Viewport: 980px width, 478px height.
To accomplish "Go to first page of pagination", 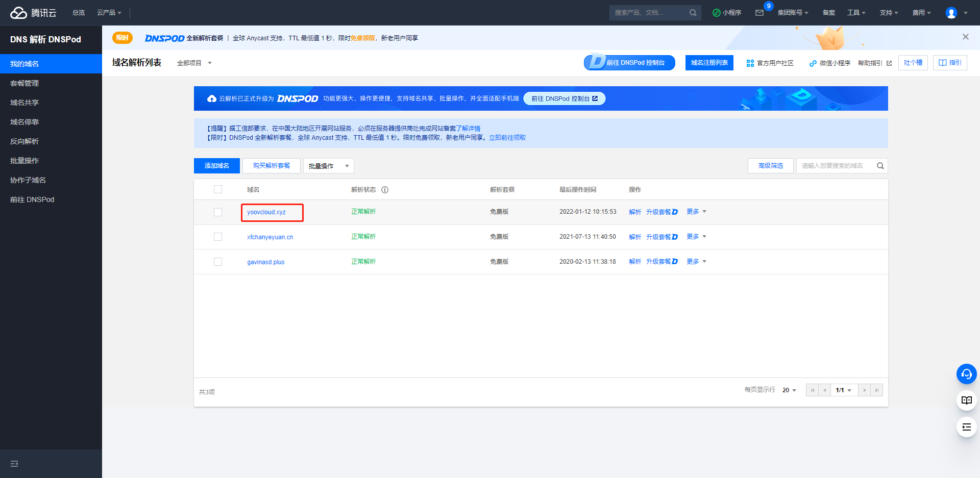I will (812, 390).
